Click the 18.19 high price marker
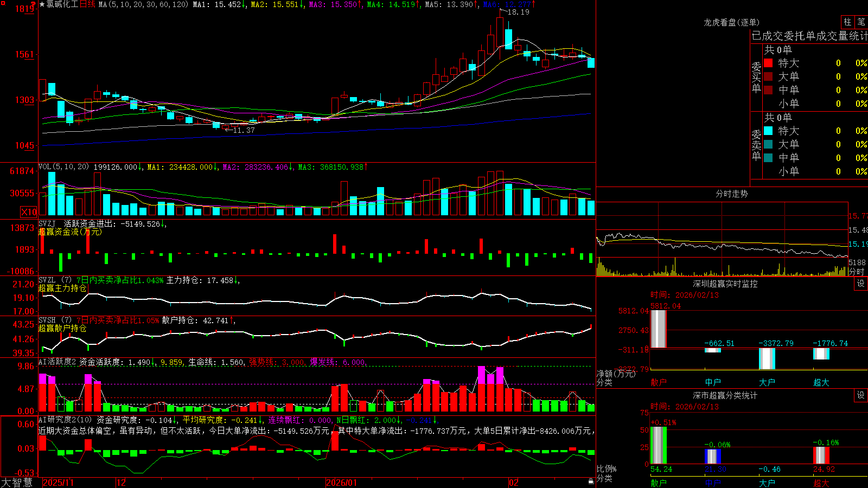The width and height of the screenshot is (868, 488). coord(518,12)
